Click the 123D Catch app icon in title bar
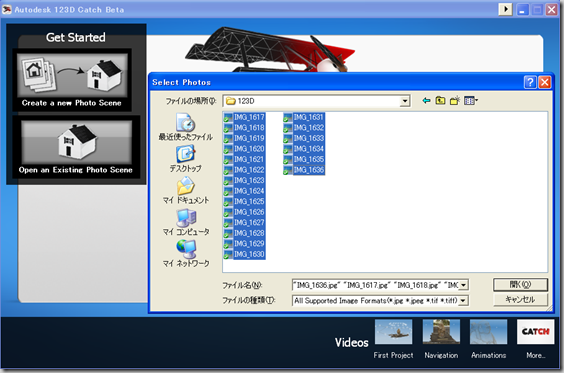Screen dimensions: 564x373 7,10
